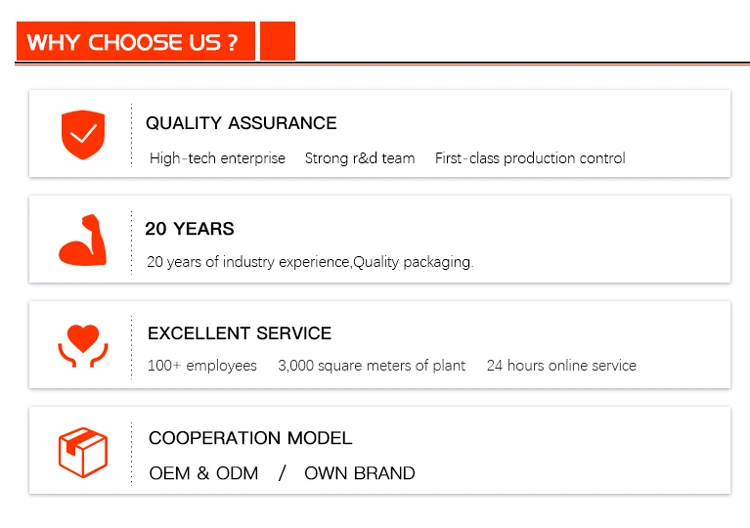This screenshot has height=528, width=750.
Task: Click the OEM & ODM text
Action: coord(203,473)
